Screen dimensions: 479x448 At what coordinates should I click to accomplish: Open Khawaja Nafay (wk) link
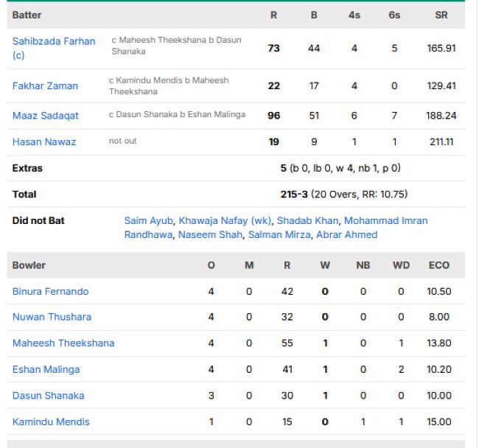tap(225, 220)
